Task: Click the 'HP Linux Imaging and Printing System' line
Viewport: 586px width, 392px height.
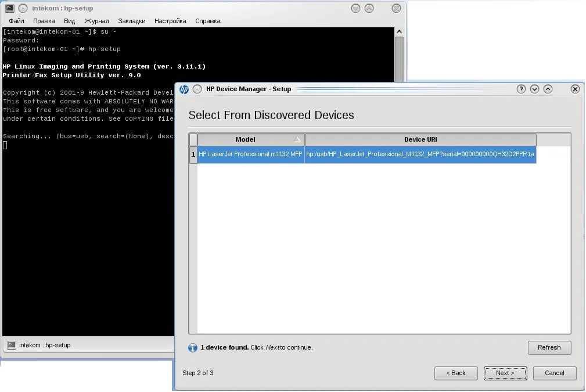Action: 105,67
